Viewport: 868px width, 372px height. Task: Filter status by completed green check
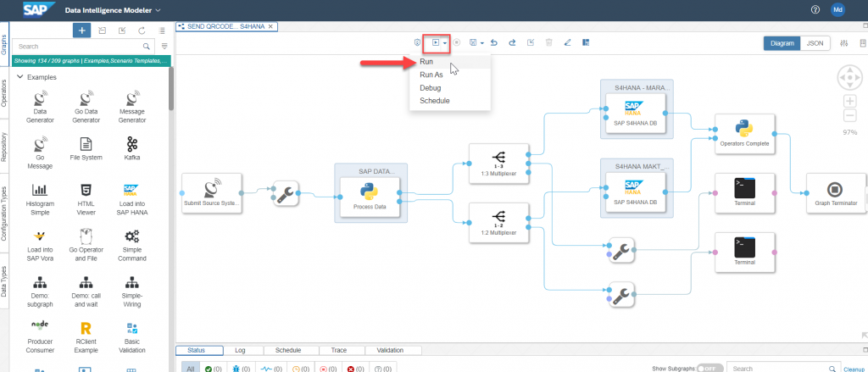213,368
